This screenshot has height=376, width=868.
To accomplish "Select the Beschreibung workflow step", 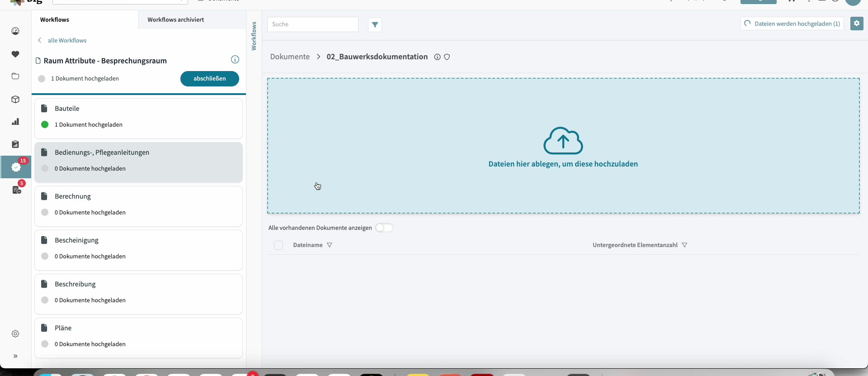I will pyautogui.click(x=138, y=294).
